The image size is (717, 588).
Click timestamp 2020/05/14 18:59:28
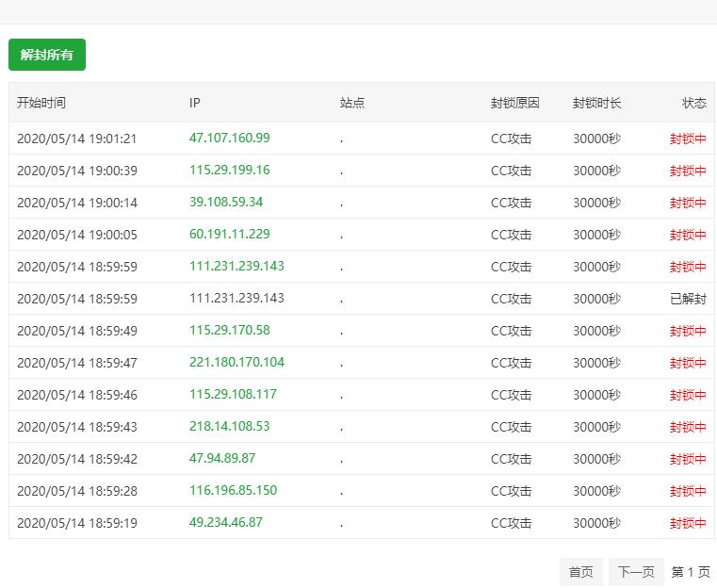pos(77,491)
